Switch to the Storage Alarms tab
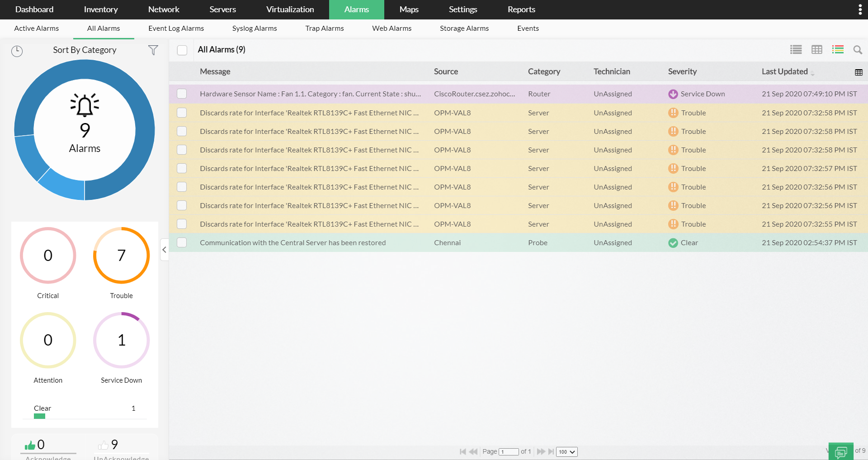This screenshot has width=868, height=460. tap(464, 28)
